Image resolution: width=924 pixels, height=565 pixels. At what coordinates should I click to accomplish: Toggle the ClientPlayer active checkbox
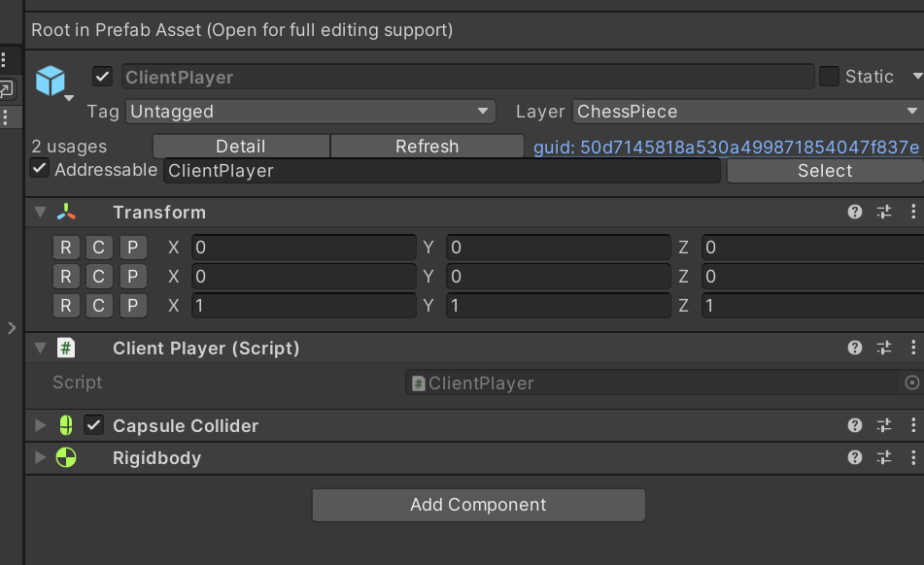pos(101,75)
